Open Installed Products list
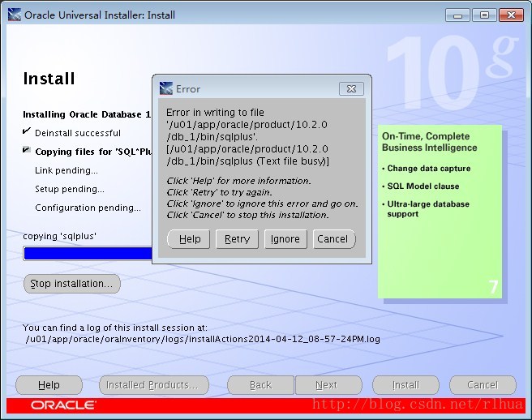The image size is (532, 420). click(154, 385)
